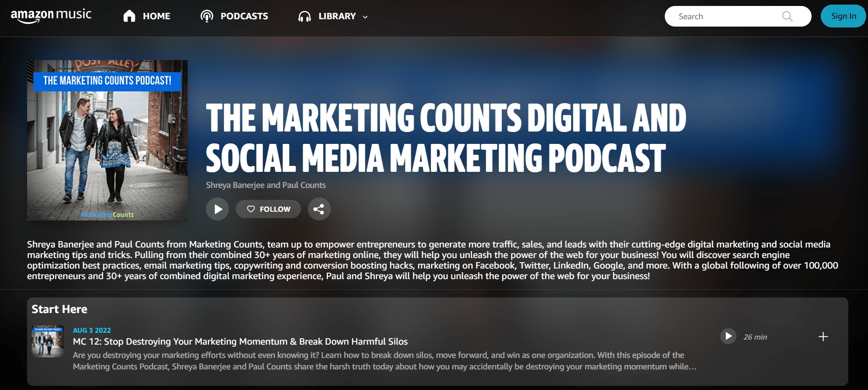Screen dimensions: 868x390
Task: Expand the Library dropdown chevron
Action: pos(365,17)
